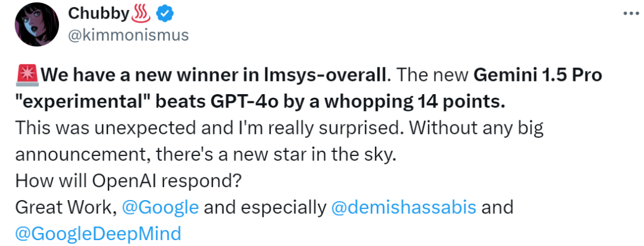Image resolution: width=644 pixels, height=246 pixels.
Task: Click the red siren emoji
Action: tap(27, 76)
